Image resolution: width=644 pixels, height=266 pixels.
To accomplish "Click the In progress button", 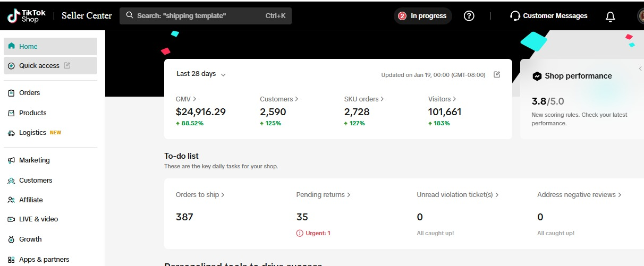I will point(423,16).
